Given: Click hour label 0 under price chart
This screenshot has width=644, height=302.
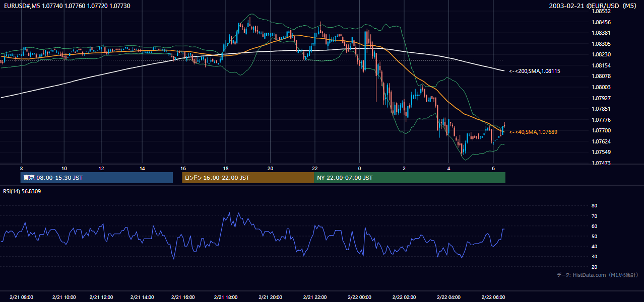Looking at the screenshot, I should pyautogui.click(x=359, y=168).
